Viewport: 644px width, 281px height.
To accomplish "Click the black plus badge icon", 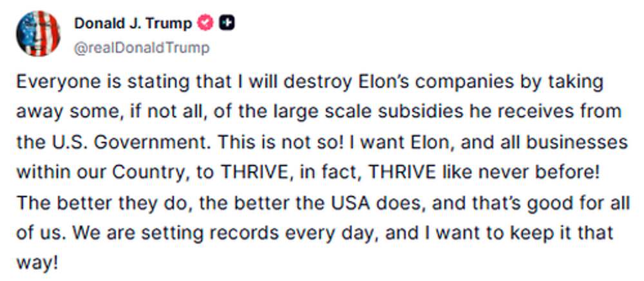I will pos(226,23).
